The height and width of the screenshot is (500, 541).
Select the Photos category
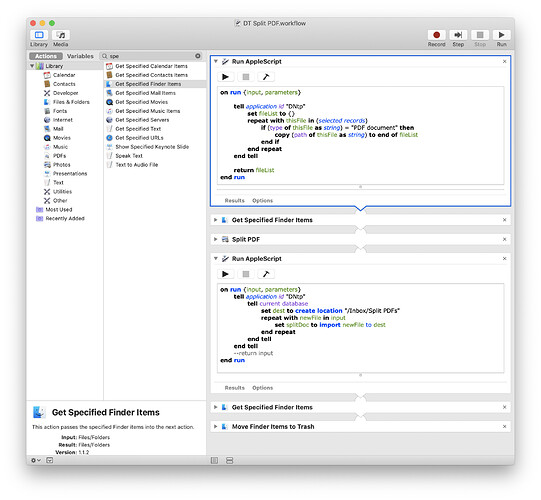coord(61,165)
